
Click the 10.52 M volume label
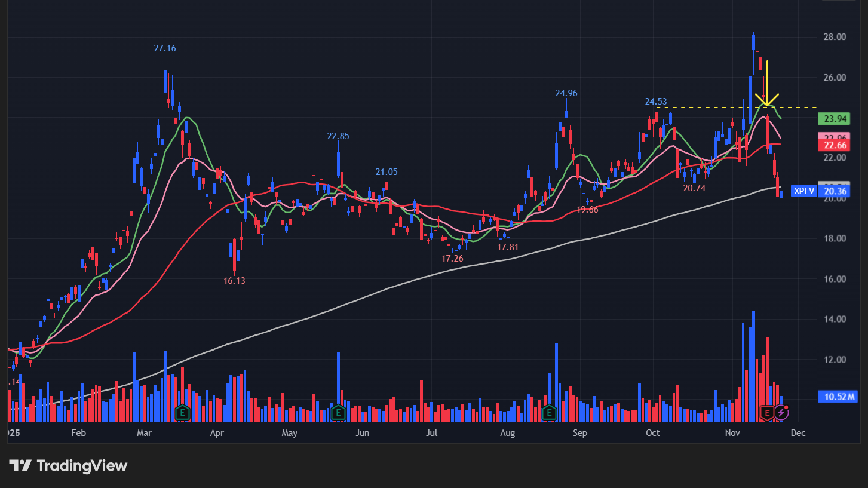tap(836, 397)
